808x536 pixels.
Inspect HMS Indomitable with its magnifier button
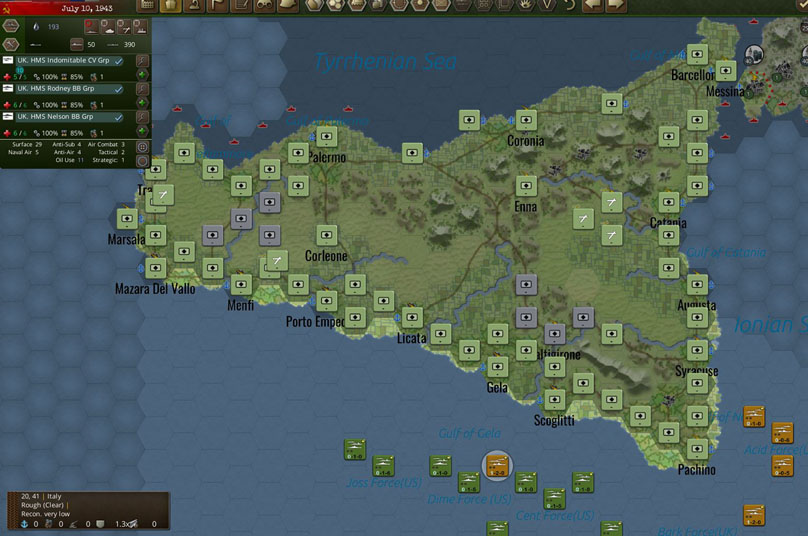142,61
